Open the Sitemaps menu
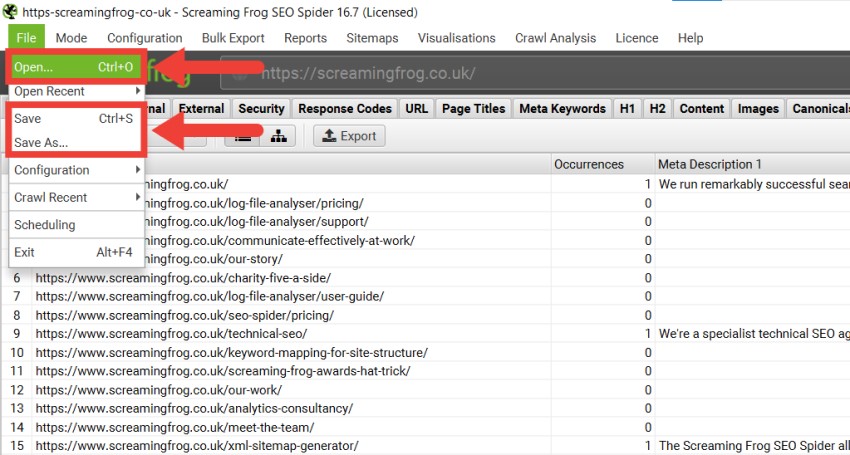 372,38
